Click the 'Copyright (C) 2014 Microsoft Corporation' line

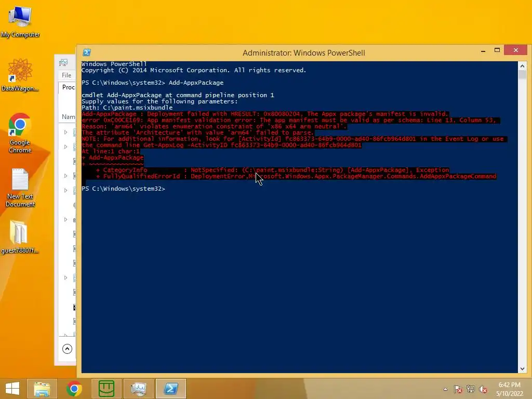click(x=194, y=70)
